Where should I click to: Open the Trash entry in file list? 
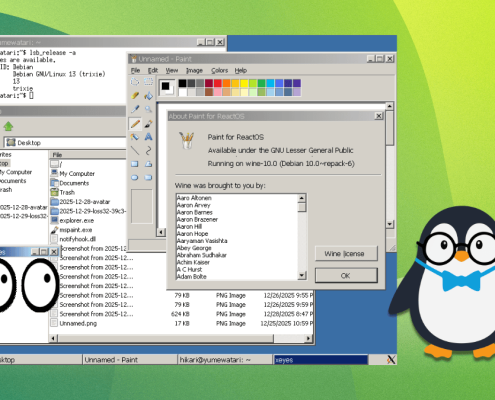67,192
